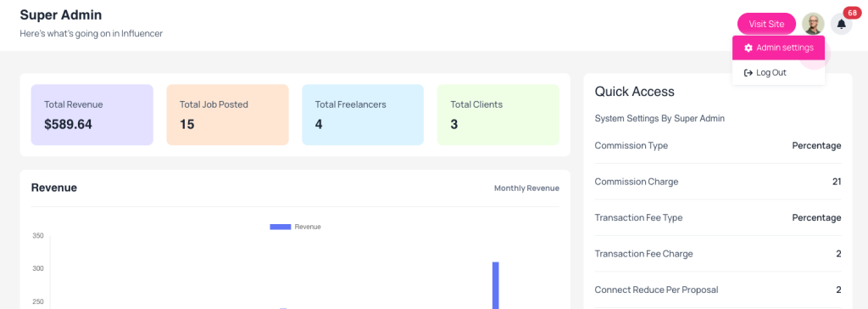Viewport: 868px width, 309px height.
Task: Click the Commission Type row label
Action: (631, 145)
